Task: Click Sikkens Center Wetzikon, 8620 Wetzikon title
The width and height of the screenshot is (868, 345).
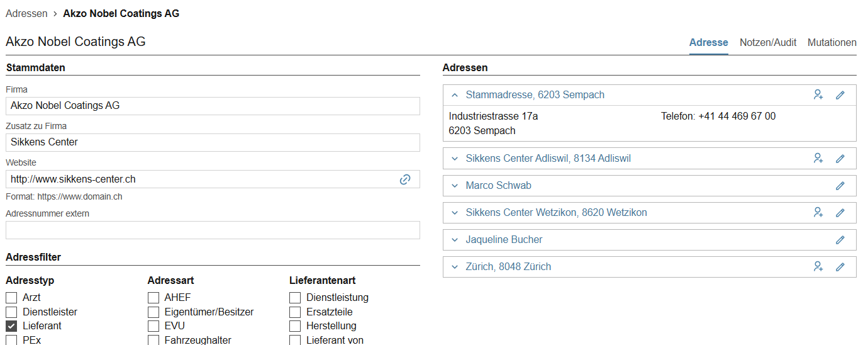Action: point(557,213)
